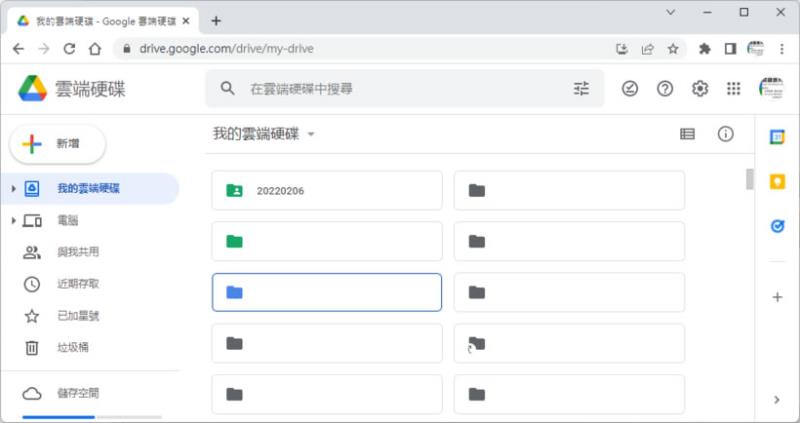Go back in browser
Viewport: 800px width, 423px height.
(x=18, y=49)
